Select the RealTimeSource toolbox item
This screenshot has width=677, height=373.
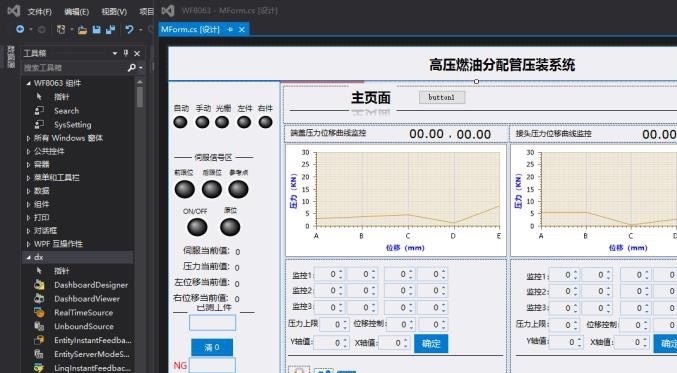pos(83,313)
